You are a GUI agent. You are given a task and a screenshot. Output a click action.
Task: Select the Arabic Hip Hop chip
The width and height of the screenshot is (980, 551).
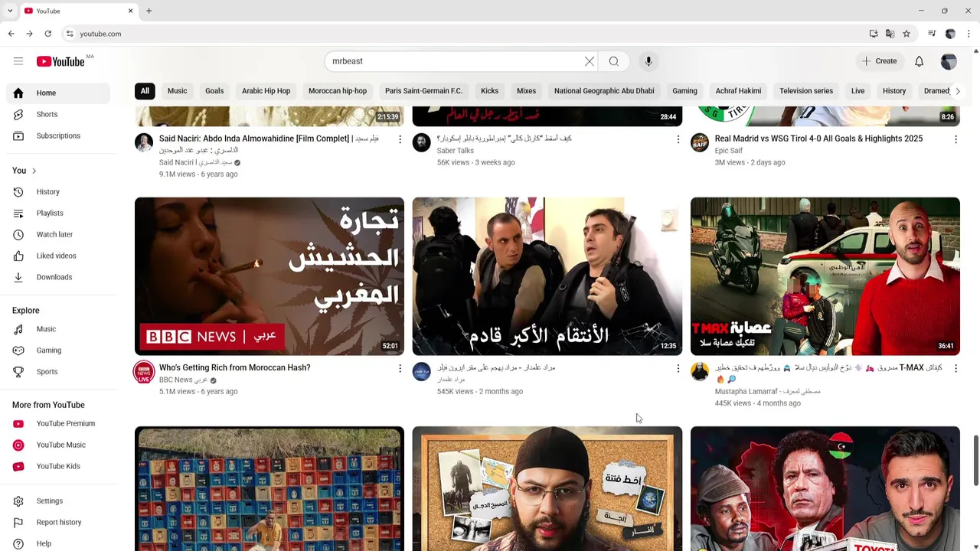[x=266, y=91]
